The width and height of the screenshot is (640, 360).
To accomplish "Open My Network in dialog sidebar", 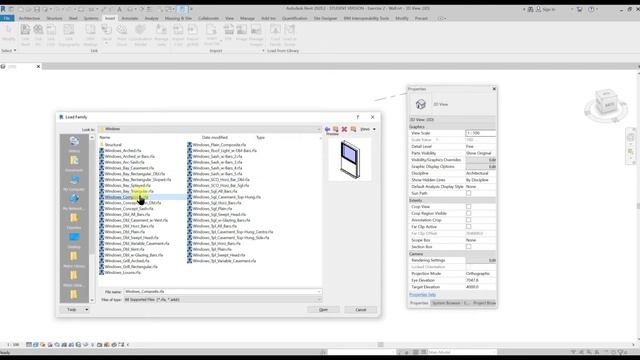I will coord(74,202).
